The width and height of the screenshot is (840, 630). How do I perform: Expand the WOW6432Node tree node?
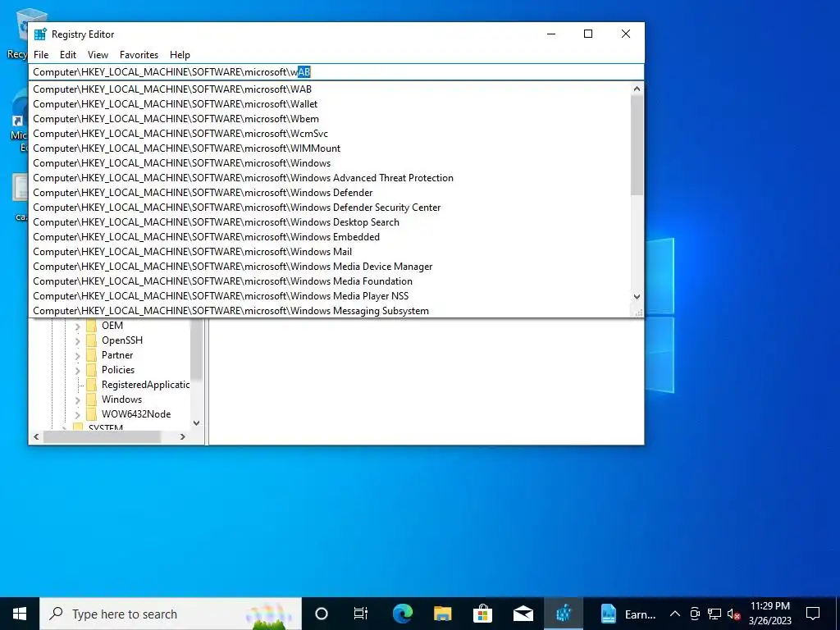pos(78,414)
